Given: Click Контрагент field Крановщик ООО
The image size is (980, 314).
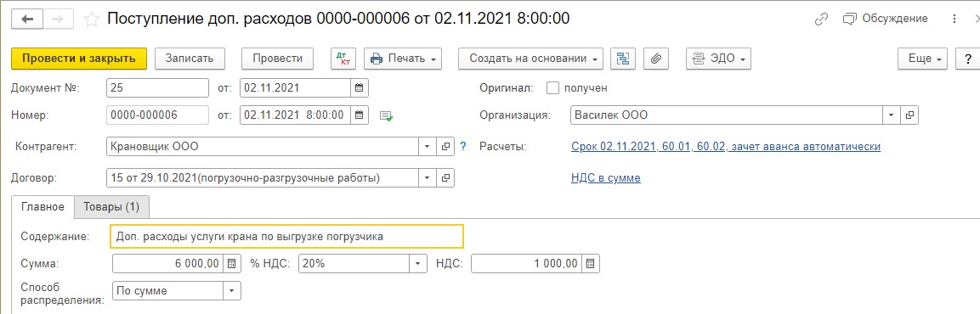Looking at the screenshot, I should coord(262,147).
